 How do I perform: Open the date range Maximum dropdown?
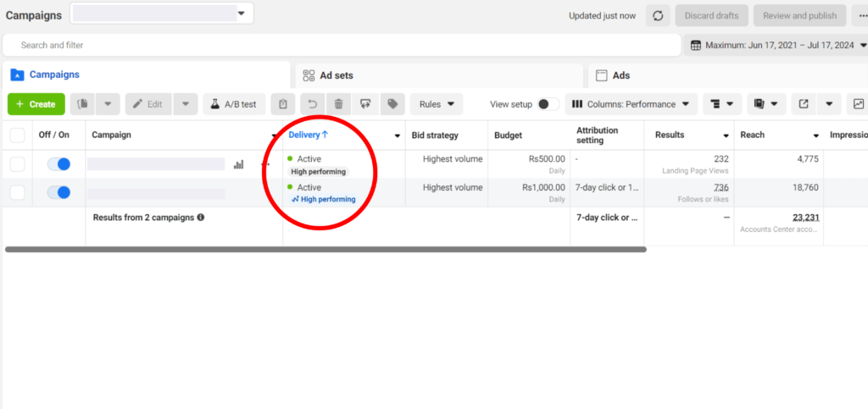coord(776,45)
